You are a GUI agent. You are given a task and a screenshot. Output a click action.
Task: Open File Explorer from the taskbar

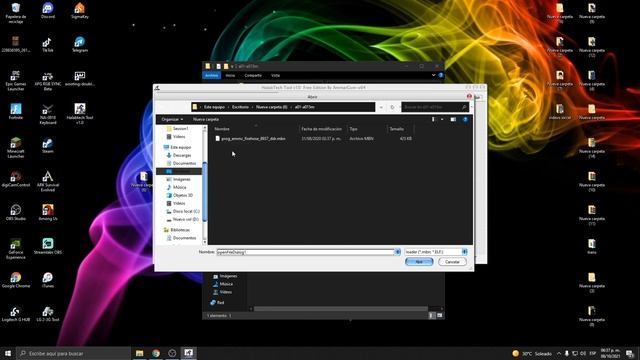click(140, 353)
